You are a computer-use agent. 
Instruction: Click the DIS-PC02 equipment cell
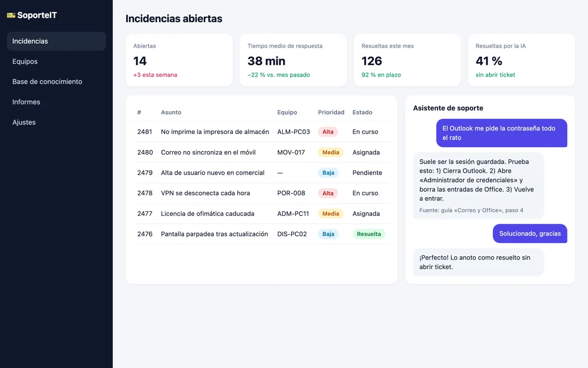pos(292,234)
